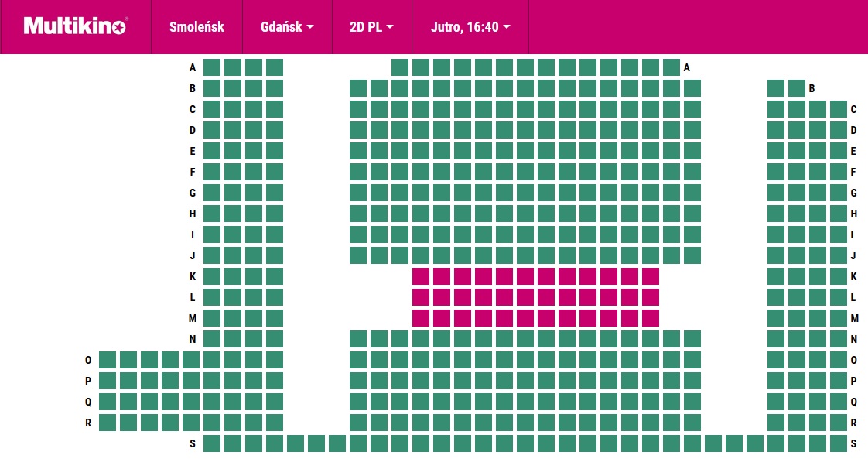Choose the leftmost seat in row S
The width and height of the screenshot is (868, 462).
pos(212,443)
